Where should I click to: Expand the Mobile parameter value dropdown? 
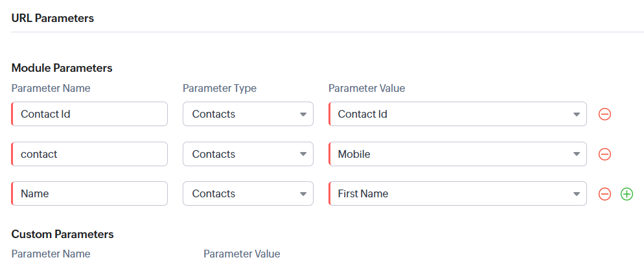[457, 154]
